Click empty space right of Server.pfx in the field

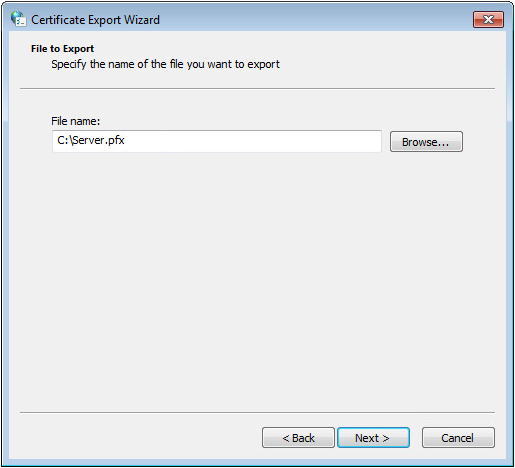point(253,141)
